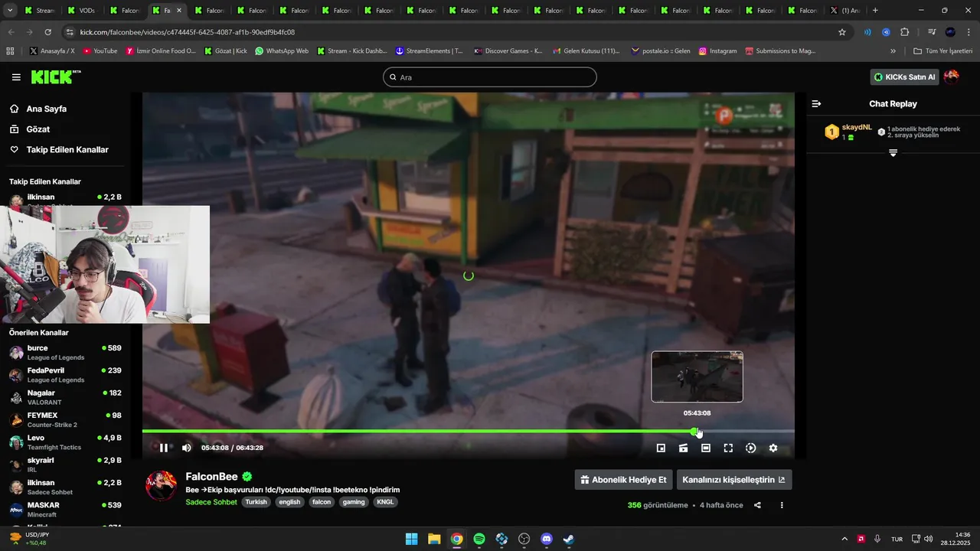Click KICKs Satın Al button

pos(904,77)
